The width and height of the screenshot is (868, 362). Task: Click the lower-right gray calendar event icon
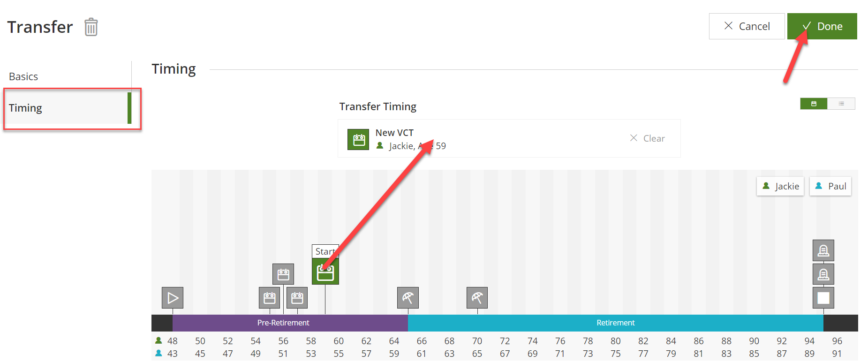[x=297, y=298]
